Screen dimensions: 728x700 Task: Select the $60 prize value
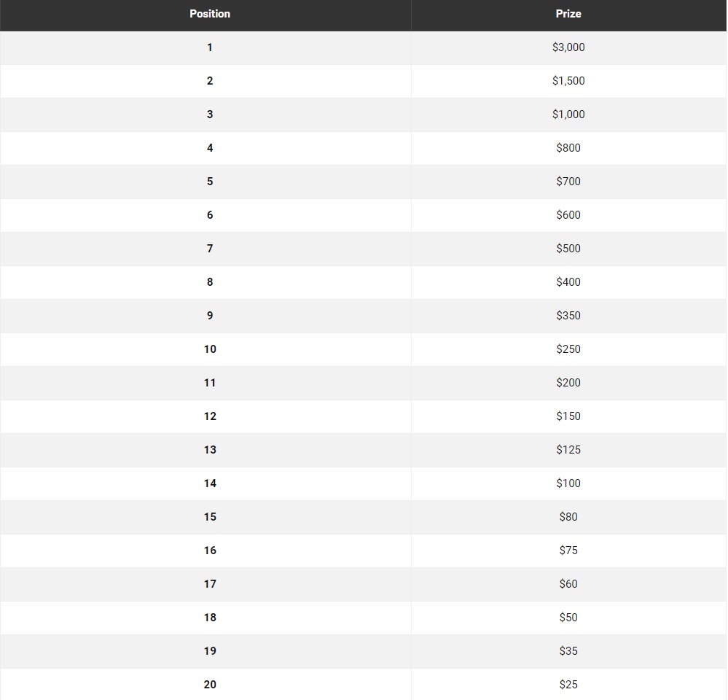click(x=568, y=584)
